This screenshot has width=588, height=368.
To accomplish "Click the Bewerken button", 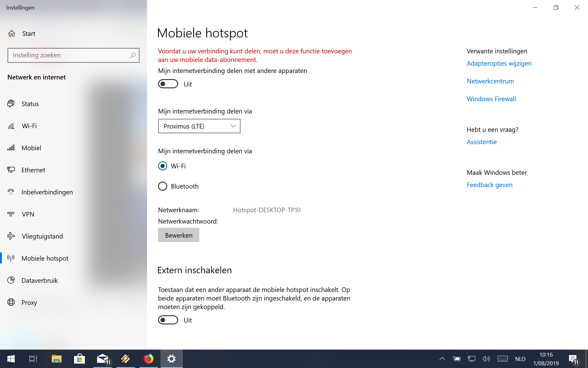I will [x=179, y=235].
